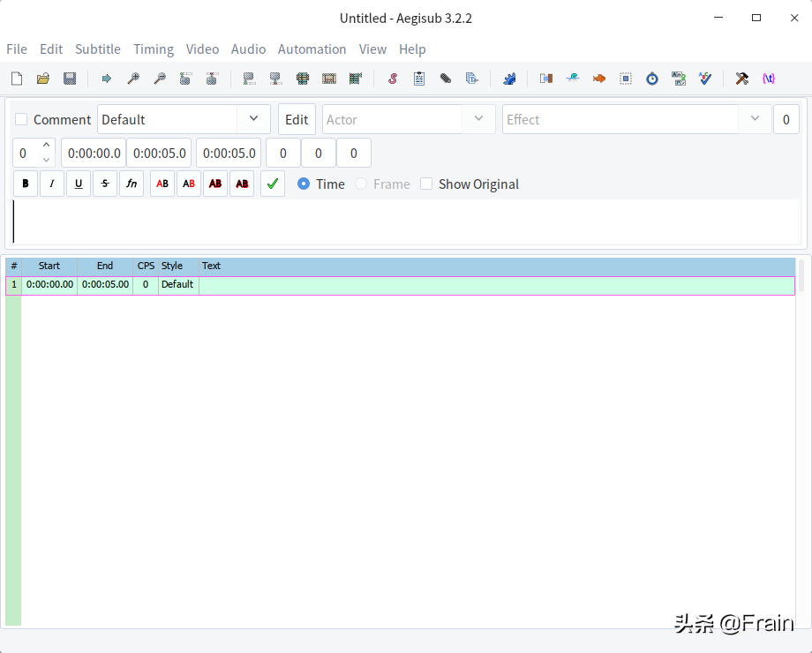Snap subtitle end to video
The width and height of the screenshot is (812, 653).
tap(275, 79)
